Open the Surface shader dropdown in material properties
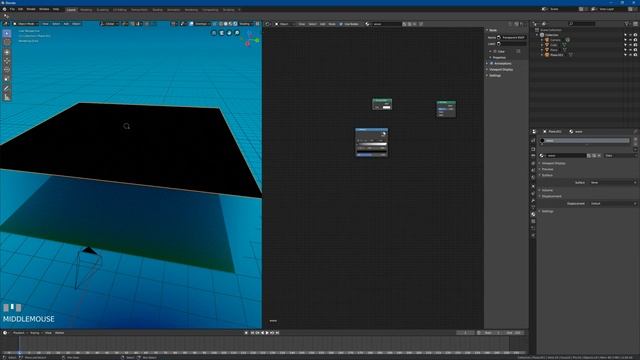640x360 pixels. (x=613, y=182)
